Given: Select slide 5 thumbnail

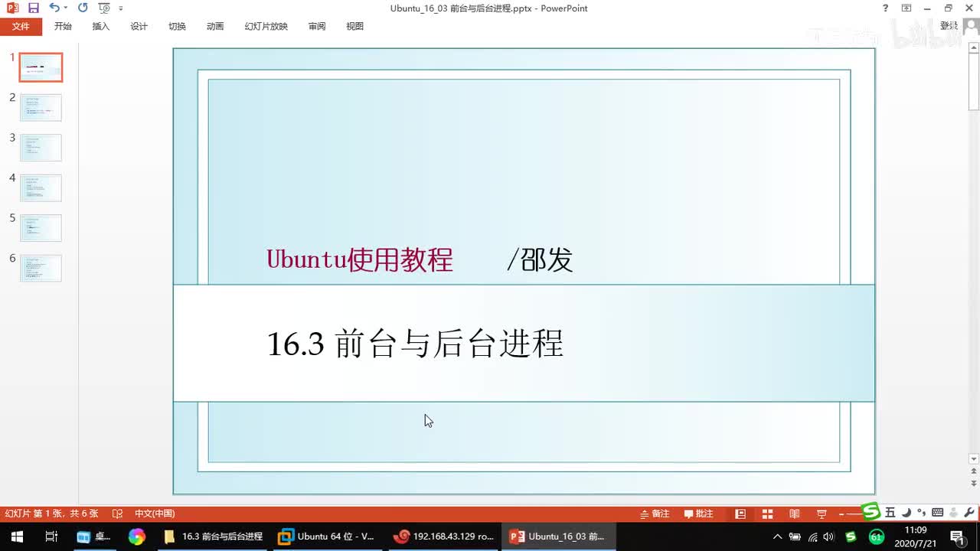Looking at the screenshot, I should (x=41, y=228).
